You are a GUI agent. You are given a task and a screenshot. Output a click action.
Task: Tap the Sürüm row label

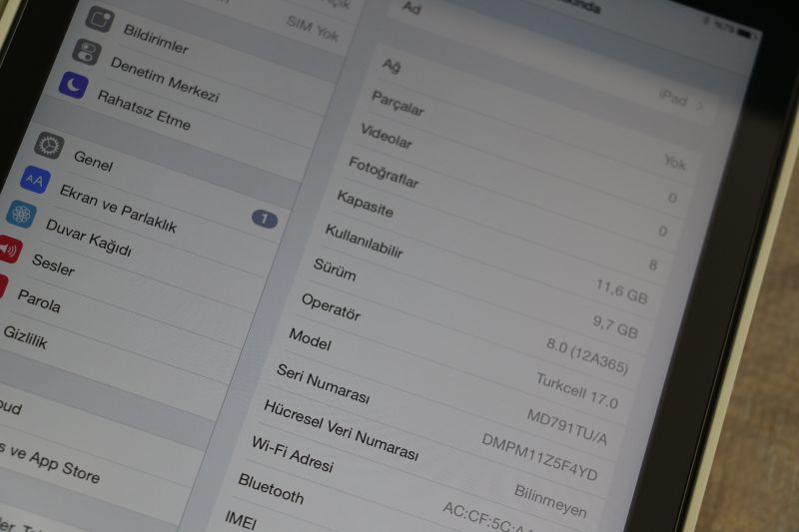pos(335,269)
